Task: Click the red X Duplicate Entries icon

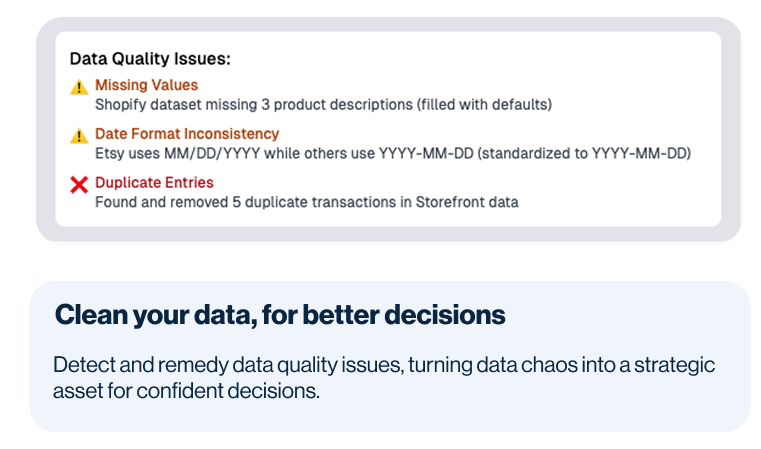Action: [x=79, y=184]
